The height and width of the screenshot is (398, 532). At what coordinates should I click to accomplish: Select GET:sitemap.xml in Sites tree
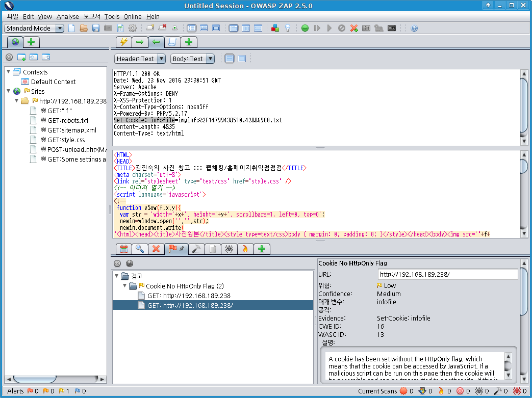coord(72,130)
